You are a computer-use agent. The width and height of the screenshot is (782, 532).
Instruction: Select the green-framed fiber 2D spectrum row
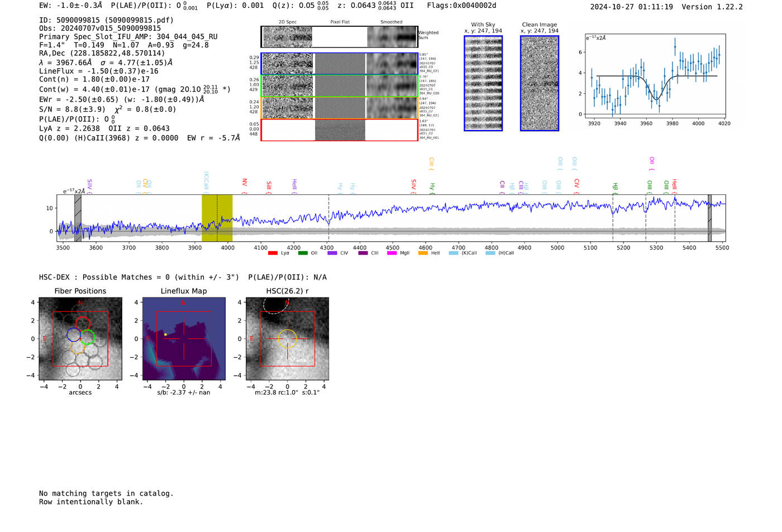pyautogui.click(x=339, y=86)
